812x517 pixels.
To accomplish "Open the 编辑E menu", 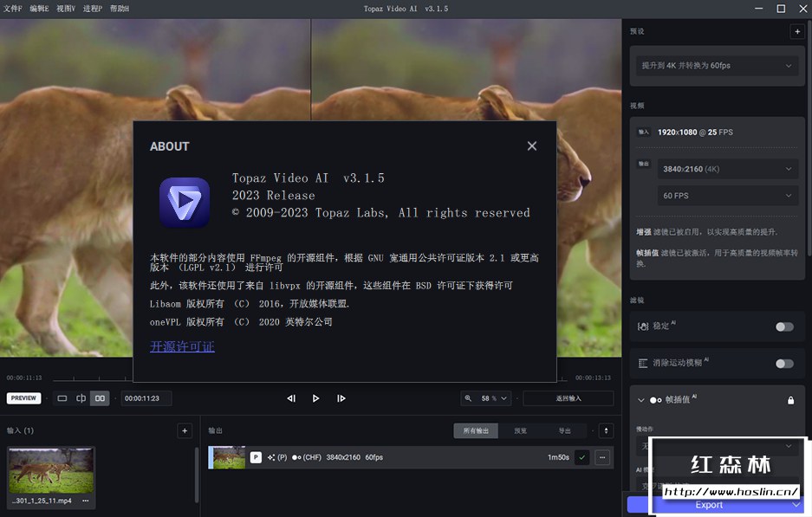I will point(39,9).
